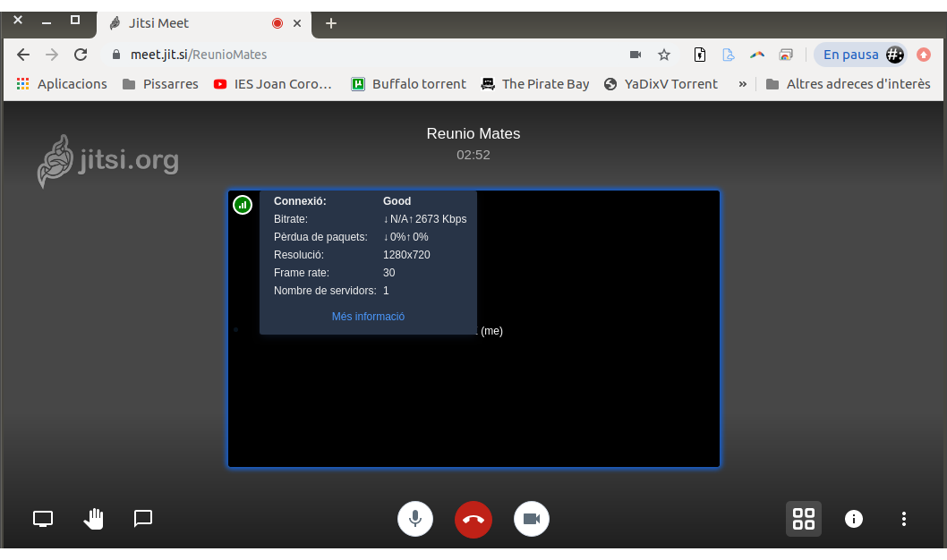947x560 pixels.
Task: Turn off the camera
Action: [x=532, y=519]
